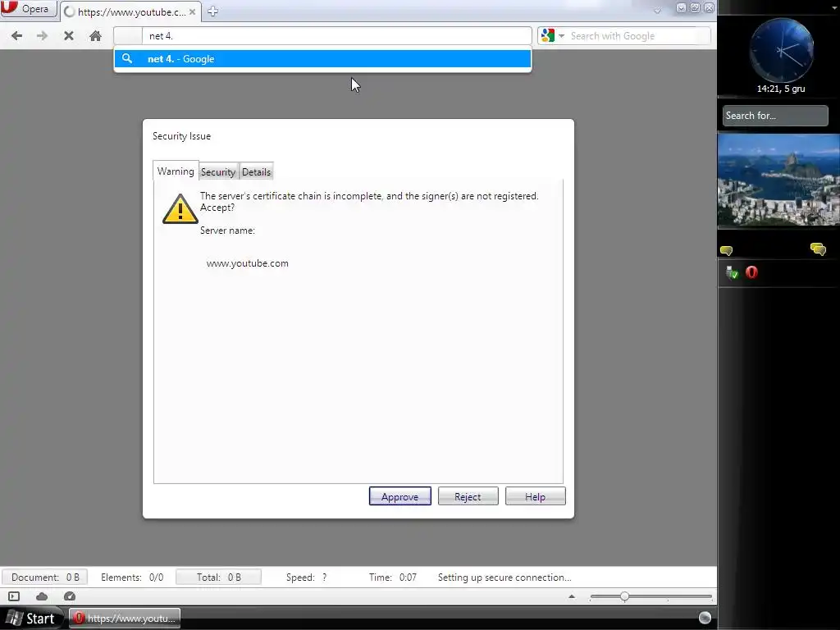Close the YouTube tab with its X
The height and width of the screenshot is (630, 840).
click(x=192, y=11)
